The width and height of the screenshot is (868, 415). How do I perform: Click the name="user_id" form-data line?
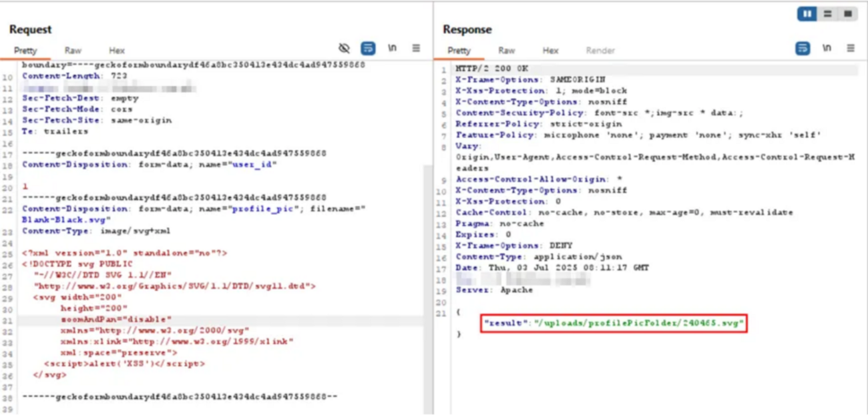click(x=149, y=164)
